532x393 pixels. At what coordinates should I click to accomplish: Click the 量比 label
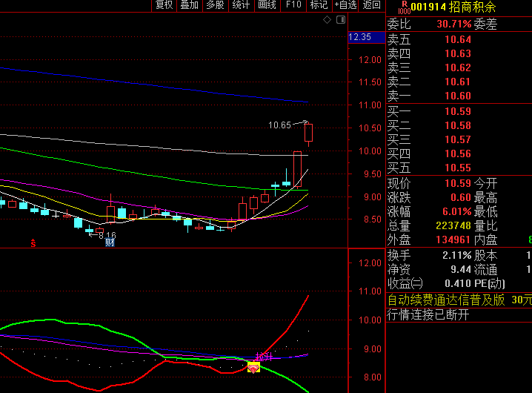[485, 225]
